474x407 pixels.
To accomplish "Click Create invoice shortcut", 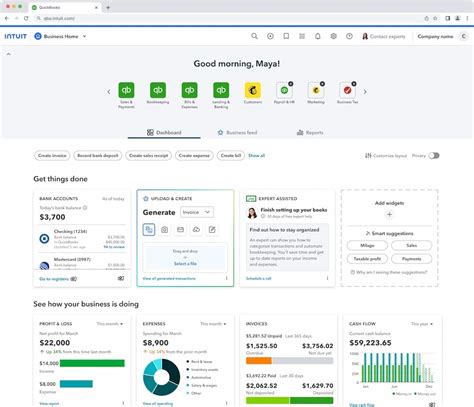I will pyautogui.click(x=52, y=156).
